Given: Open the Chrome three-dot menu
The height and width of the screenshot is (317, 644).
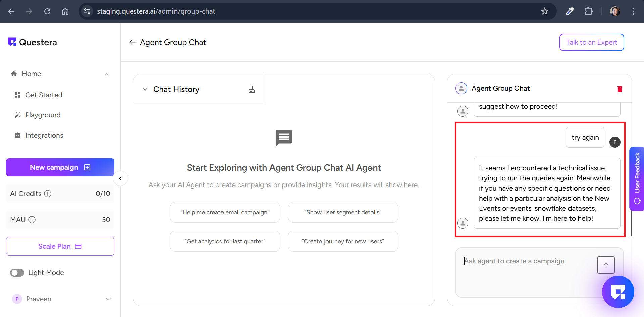Looking at the screenshot, I should [633, 11].
